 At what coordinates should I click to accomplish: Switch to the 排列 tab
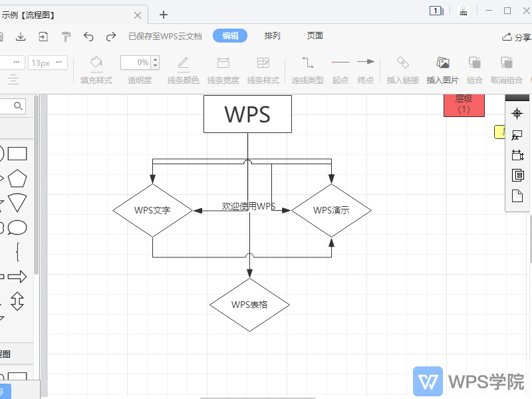272,36
